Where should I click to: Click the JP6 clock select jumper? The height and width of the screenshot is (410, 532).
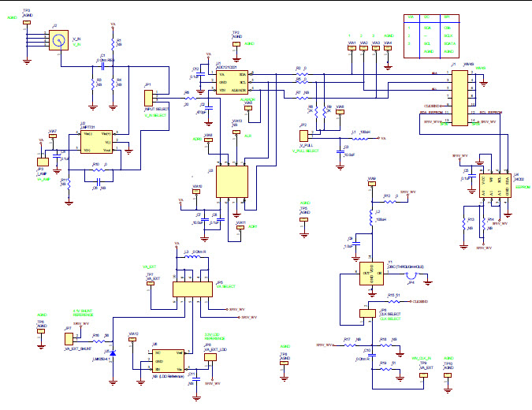pyautogui.click(x=366, y=312)
